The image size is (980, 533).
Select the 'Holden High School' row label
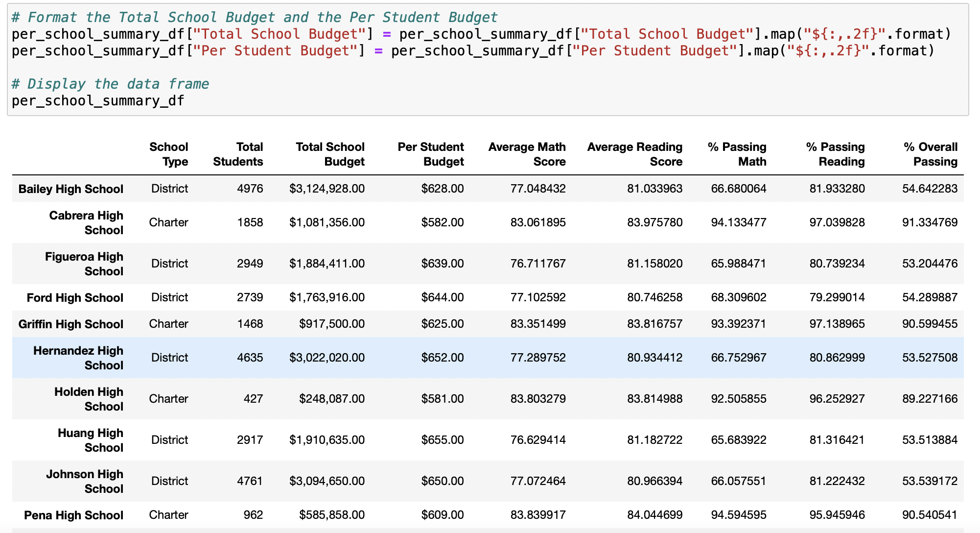(x=89, y=399)
